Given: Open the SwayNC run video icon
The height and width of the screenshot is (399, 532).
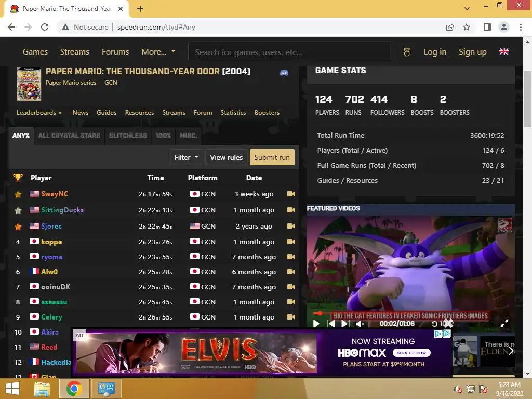Looking at the screenshot, I should click(291, 194).
